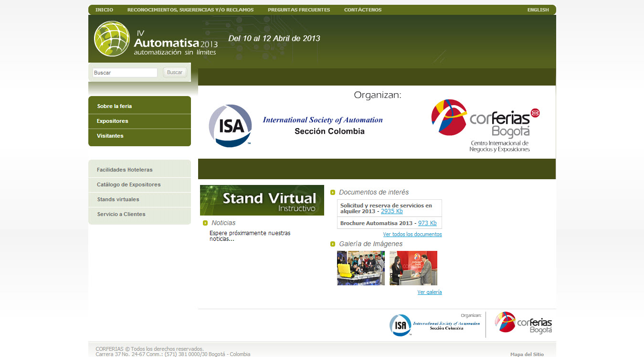Image resolution: width=644 pixels, height=357 pixels.
Task: Click the Buscar search button
Action: pyautogui.click(x=175, y=73)
